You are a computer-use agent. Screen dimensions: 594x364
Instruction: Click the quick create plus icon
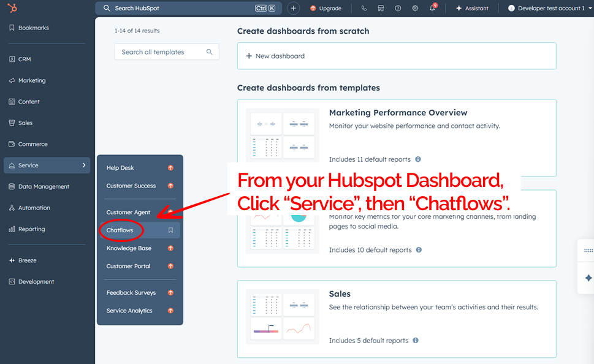coord(294,9)
